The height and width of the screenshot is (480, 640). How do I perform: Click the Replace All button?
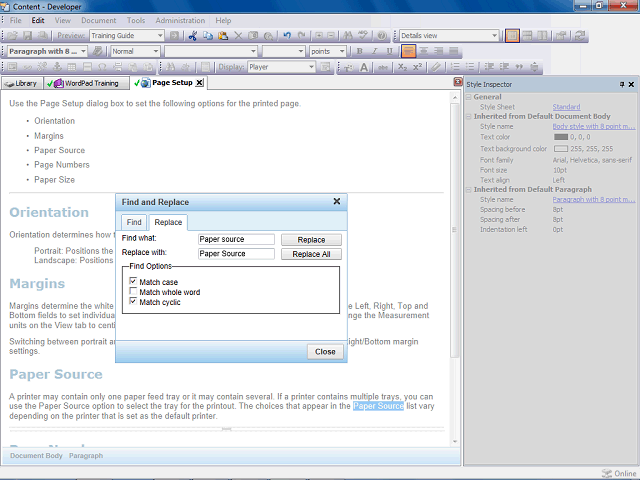(311, 254)
